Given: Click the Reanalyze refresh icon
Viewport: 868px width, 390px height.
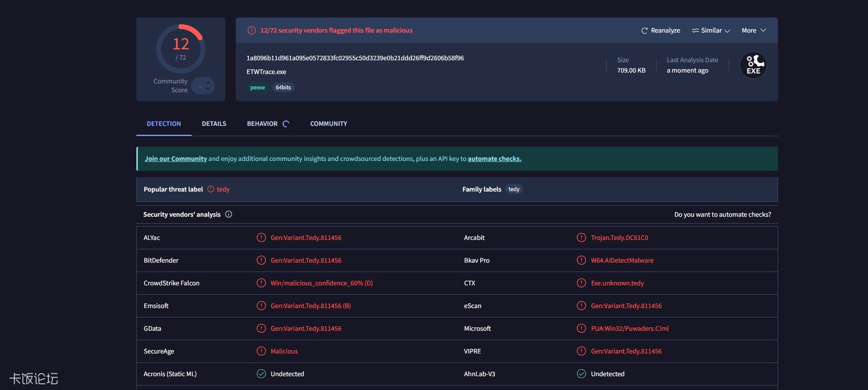Looking at the screenshot, I should 644,31.
